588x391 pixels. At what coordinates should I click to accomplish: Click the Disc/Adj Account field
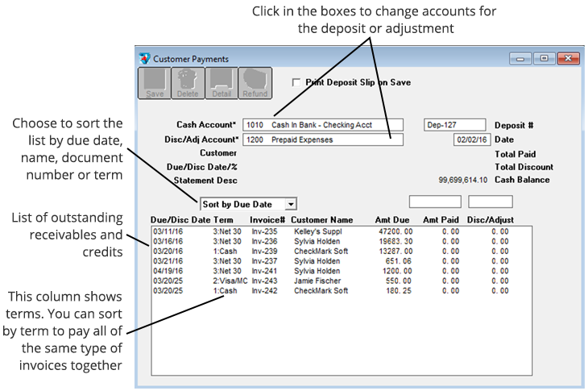pyautogui.click(x=322, y=139)
